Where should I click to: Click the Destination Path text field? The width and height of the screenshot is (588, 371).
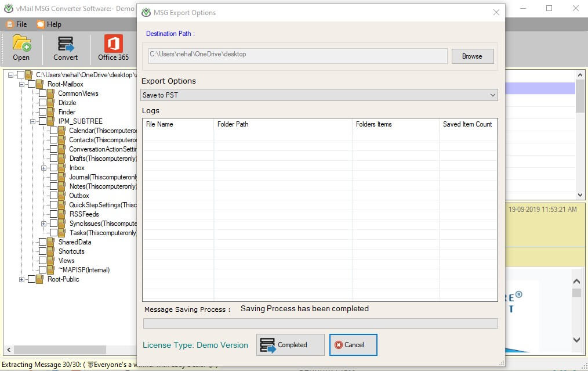(x=297, y=56)
